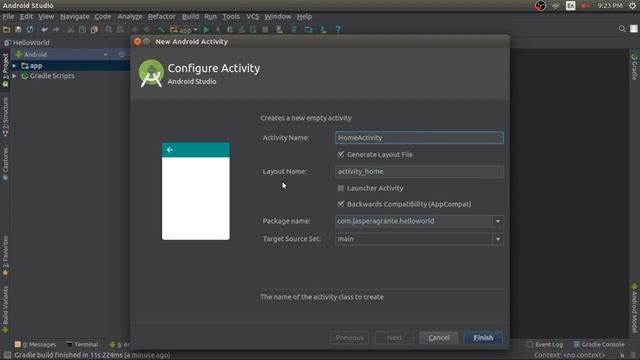Click the Stop square toolbar icon
Viewport: 640px width, 360px height.
(265, 29)
